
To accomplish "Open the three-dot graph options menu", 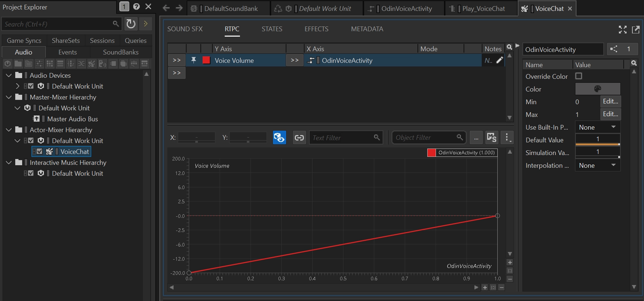I will (x=507, y=138).
